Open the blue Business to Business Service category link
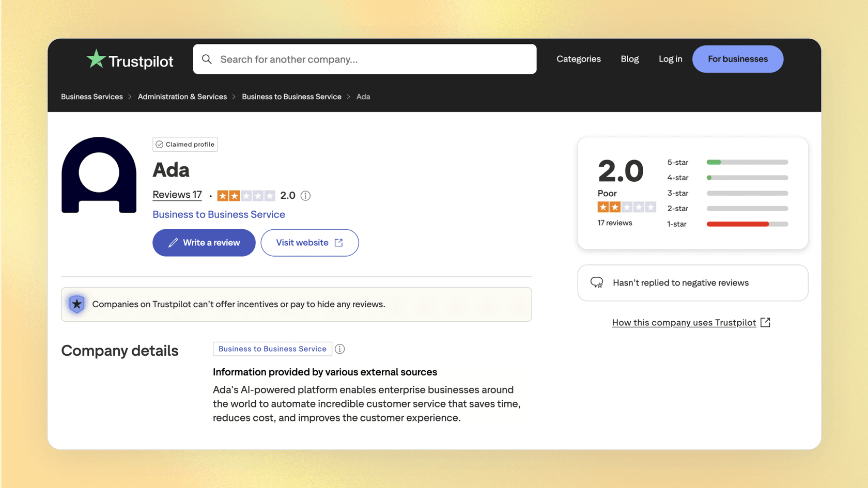868x488 pixels. tap(219, 214)
